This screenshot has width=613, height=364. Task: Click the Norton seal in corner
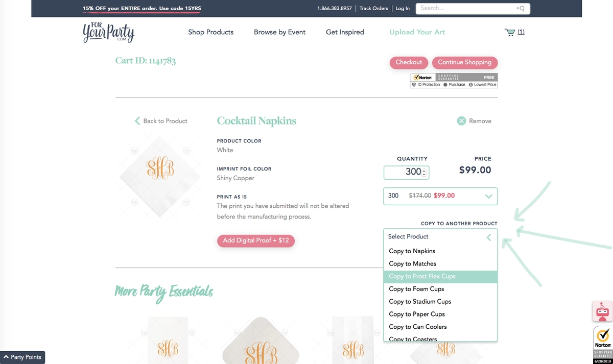point(603,345)
